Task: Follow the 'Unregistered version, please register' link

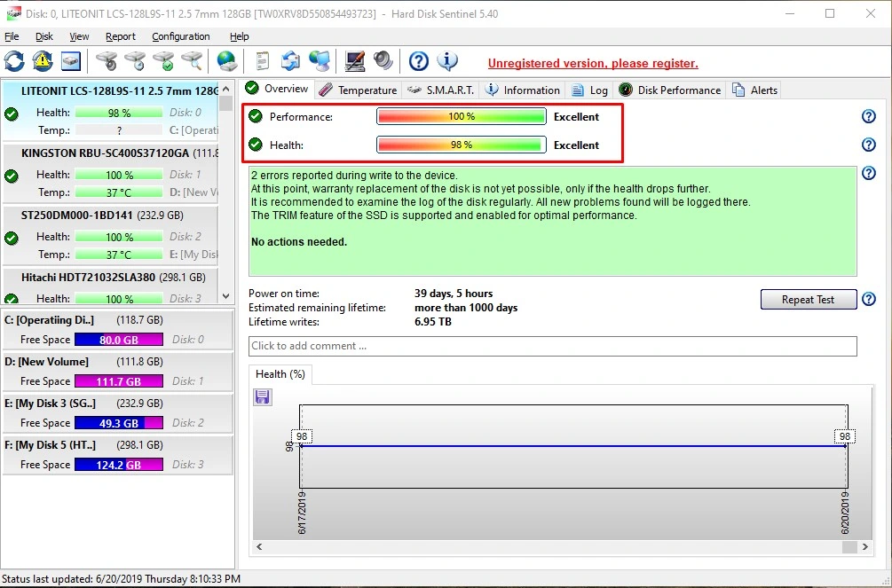Action: coord(593,64)
